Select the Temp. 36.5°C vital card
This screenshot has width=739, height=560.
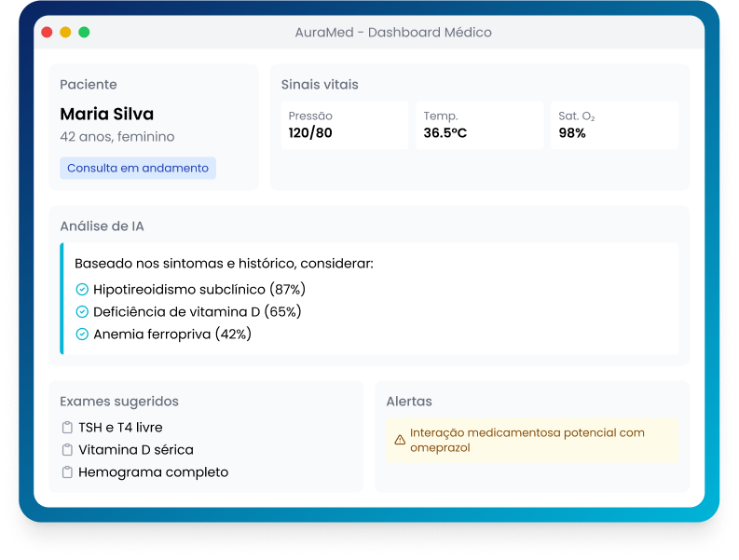[x=479, y=125]
